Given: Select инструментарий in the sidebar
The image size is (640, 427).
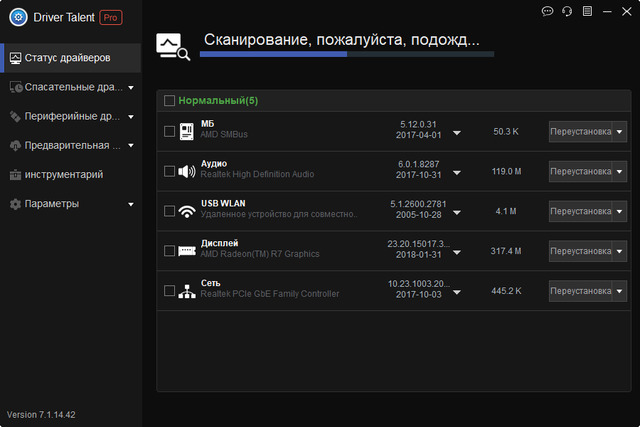Looking at the screenshot, I should (64, 174).
